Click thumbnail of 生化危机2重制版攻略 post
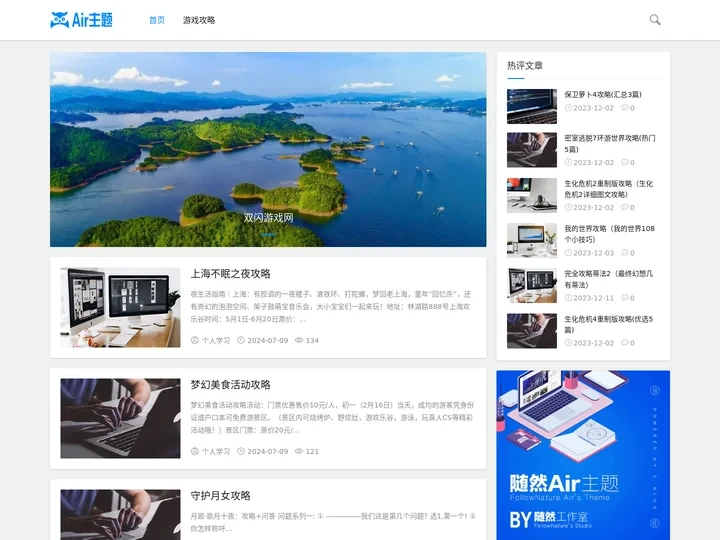 click(x=532, y=195)
